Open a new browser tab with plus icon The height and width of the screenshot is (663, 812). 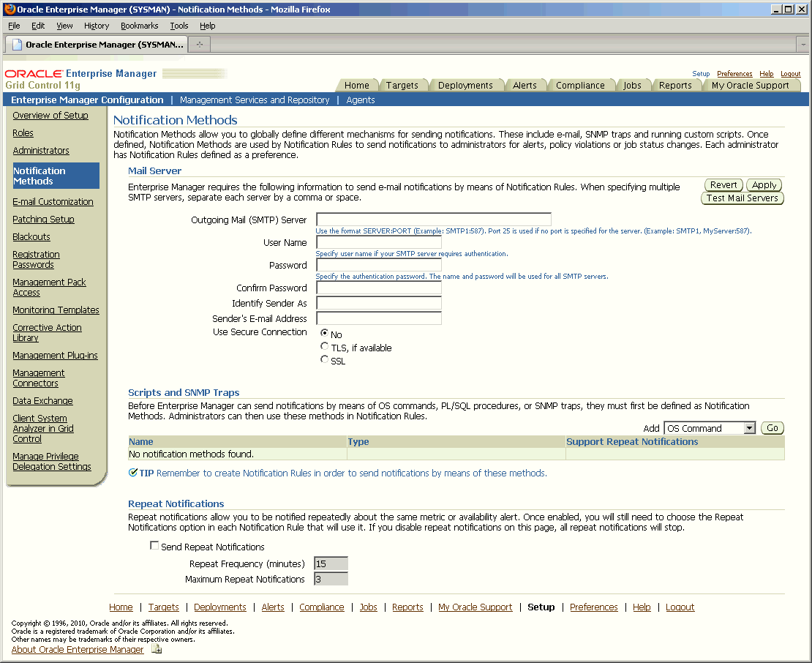200,45
